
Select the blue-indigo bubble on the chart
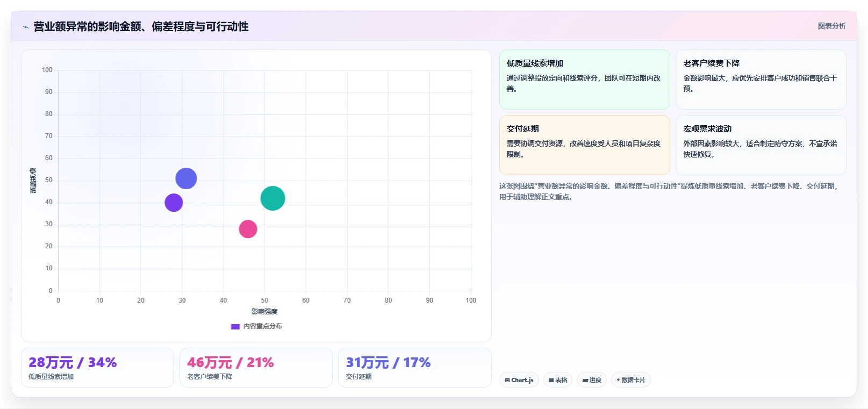(186, 178)
